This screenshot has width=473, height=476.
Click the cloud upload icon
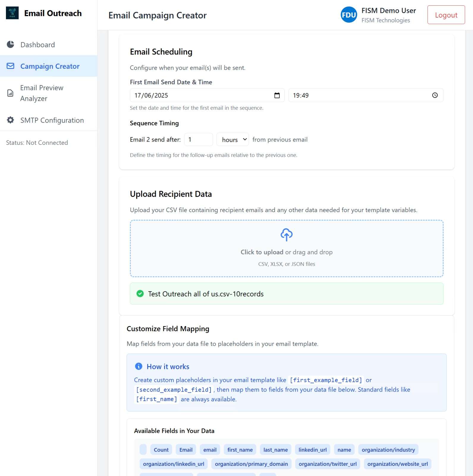[286, 235]
